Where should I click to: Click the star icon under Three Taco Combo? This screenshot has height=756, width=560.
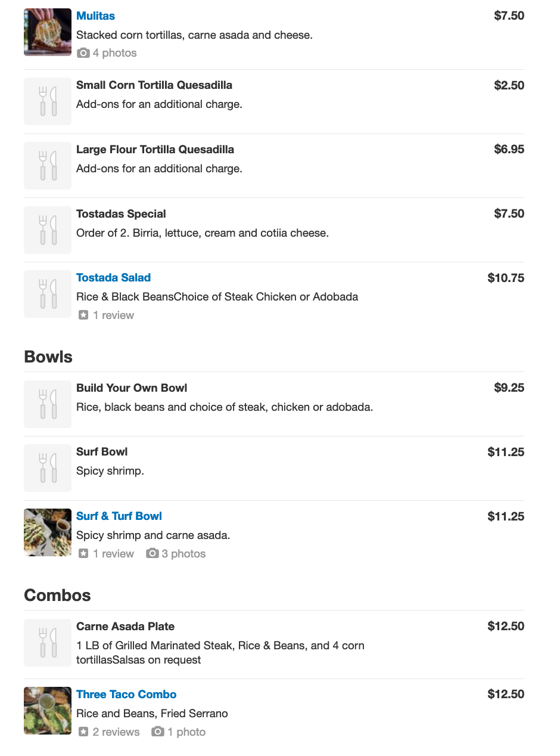click(x=83, y=732)
